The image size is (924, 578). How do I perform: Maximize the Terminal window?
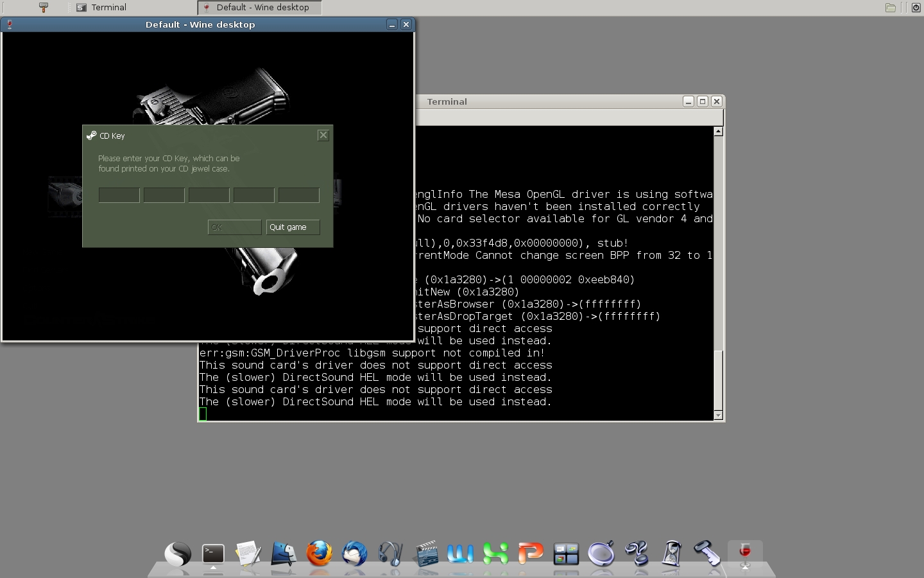click(703, 101)
